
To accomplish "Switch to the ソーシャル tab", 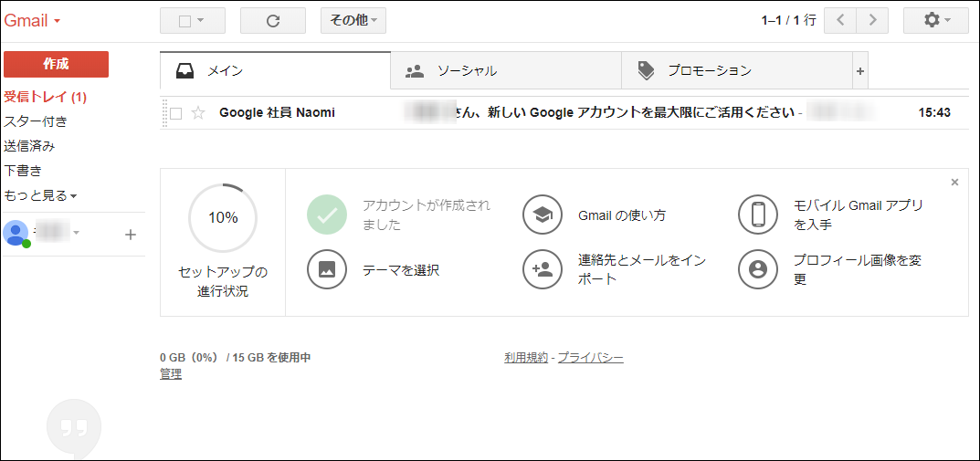I will point(506,71).
